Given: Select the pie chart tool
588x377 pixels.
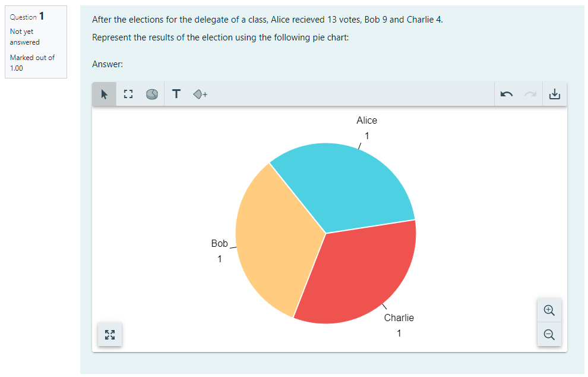Looking at the screenshot, I should coord(152,94).
